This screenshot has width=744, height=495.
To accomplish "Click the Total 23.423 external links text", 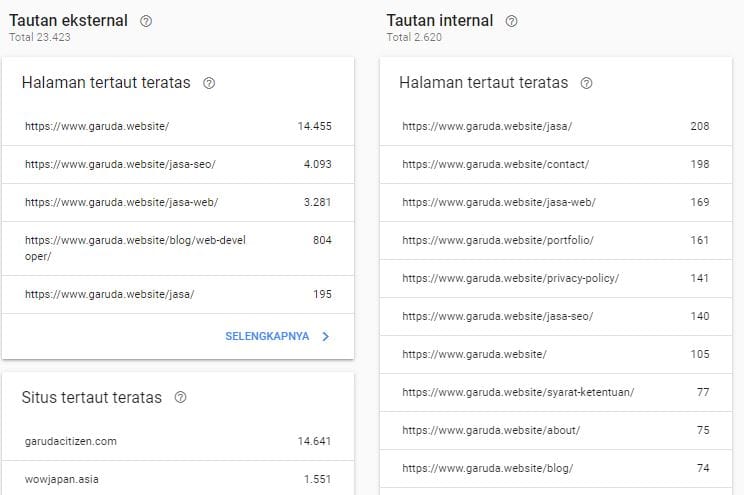I will coord(40,37).
